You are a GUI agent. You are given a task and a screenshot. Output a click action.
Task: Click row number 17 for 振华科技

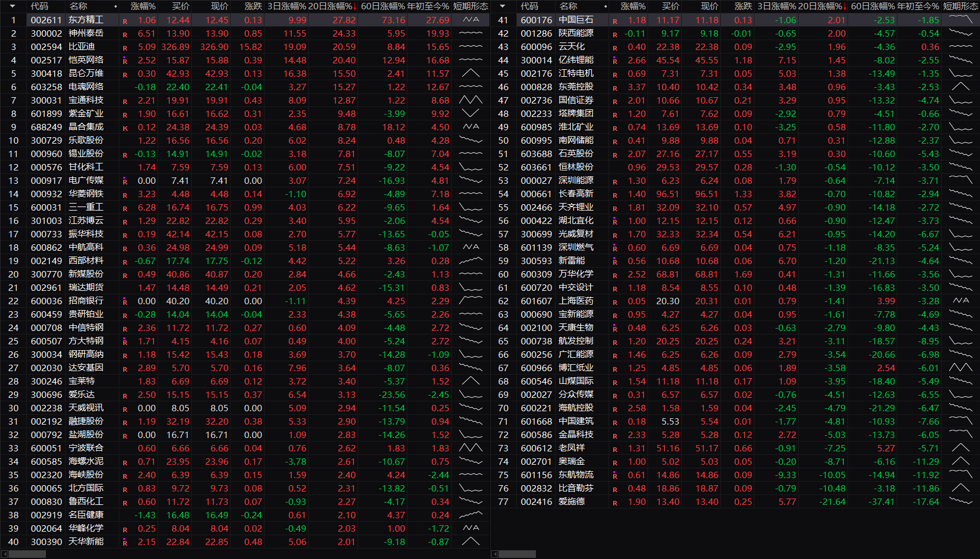point(13,234)
